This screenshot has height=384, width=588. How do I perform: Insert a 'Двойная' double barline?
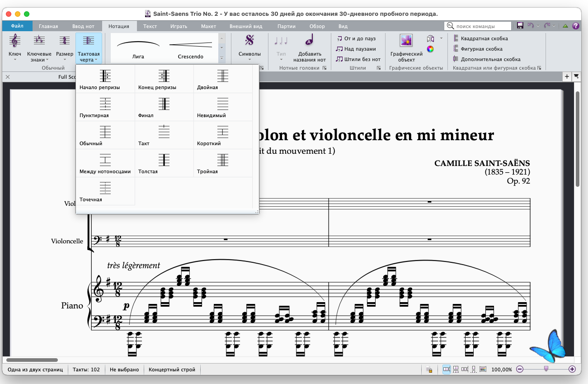222,76
